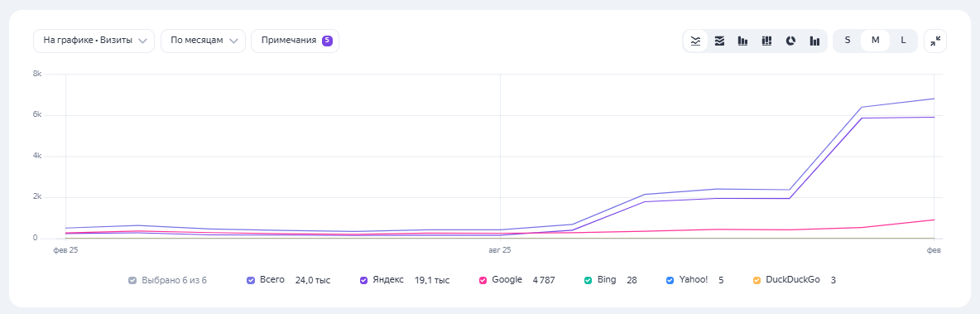Uncheck the 'Bing' series checkbox
This screenshot has width=980, height=314.
tap(588, 280)
